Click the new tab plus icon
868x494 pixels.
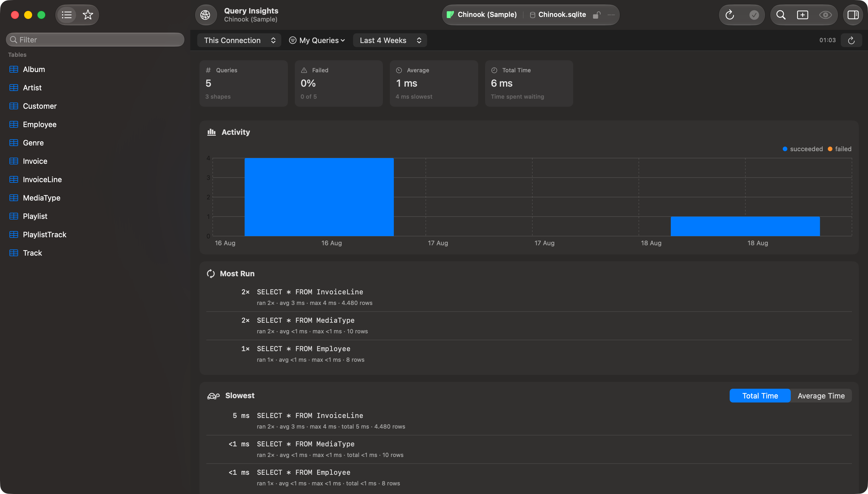(803, 15)
